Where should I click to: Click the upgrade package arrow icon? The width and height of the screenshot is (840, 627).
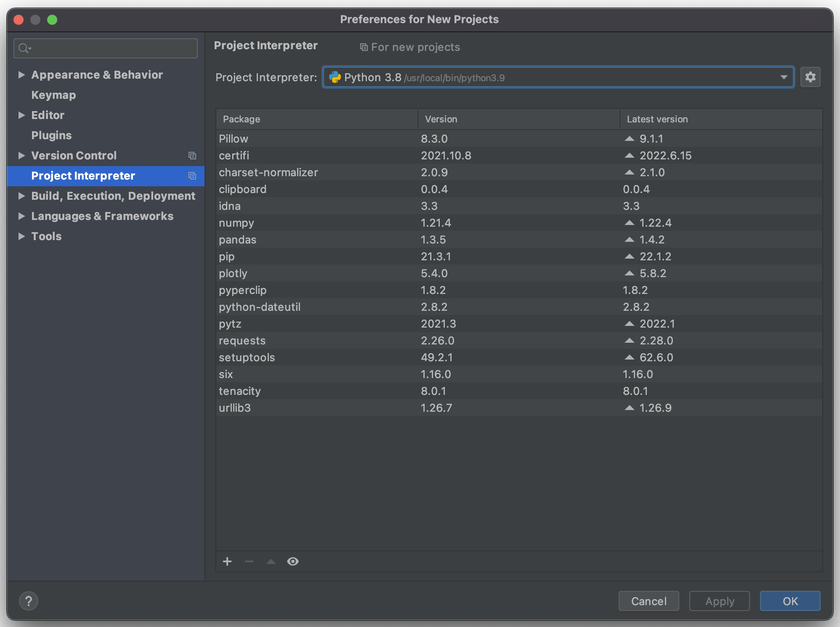coord(271,561)
